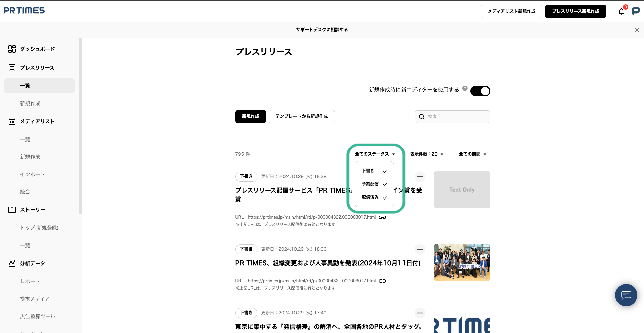Open the notification bell

click(621, 11)
